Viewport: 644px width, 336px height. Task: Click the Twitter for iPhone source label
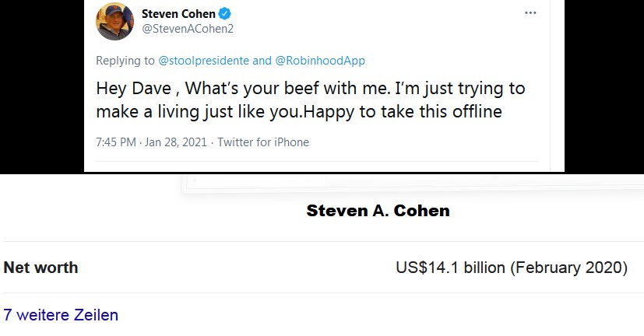pyautogui.click(x=263, y=142)
